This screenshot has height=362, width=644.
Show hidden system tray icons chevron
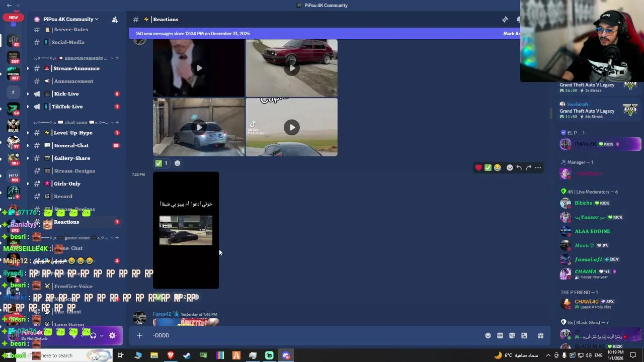tap(548, 355)
